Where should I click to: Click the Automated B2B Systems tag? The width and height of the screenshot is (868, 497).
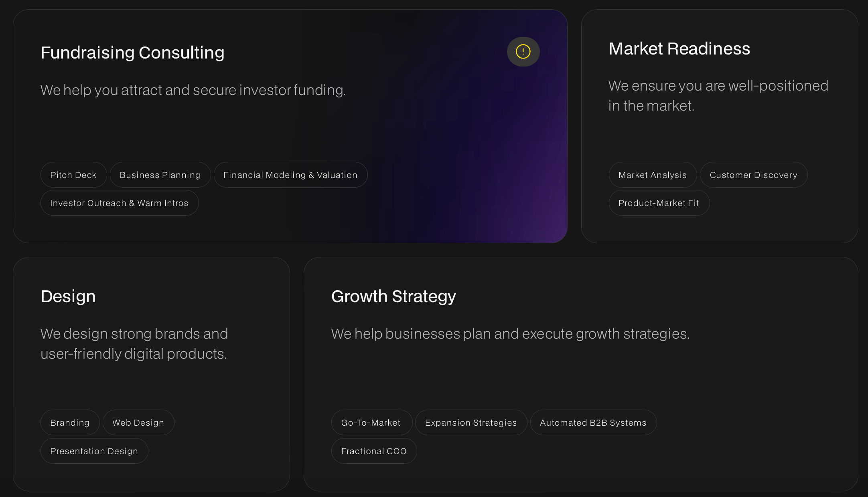593,422
